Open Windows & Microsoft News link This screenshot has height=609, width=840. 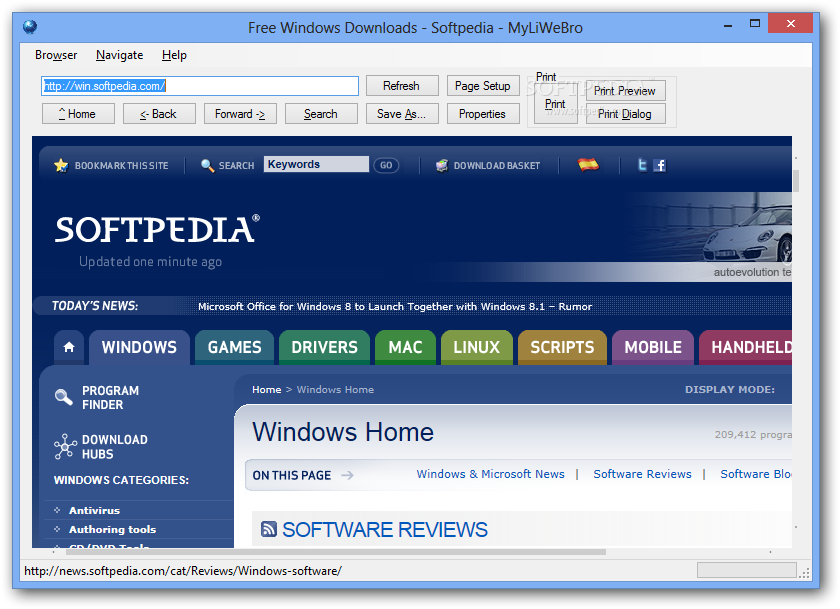[491, 474]
